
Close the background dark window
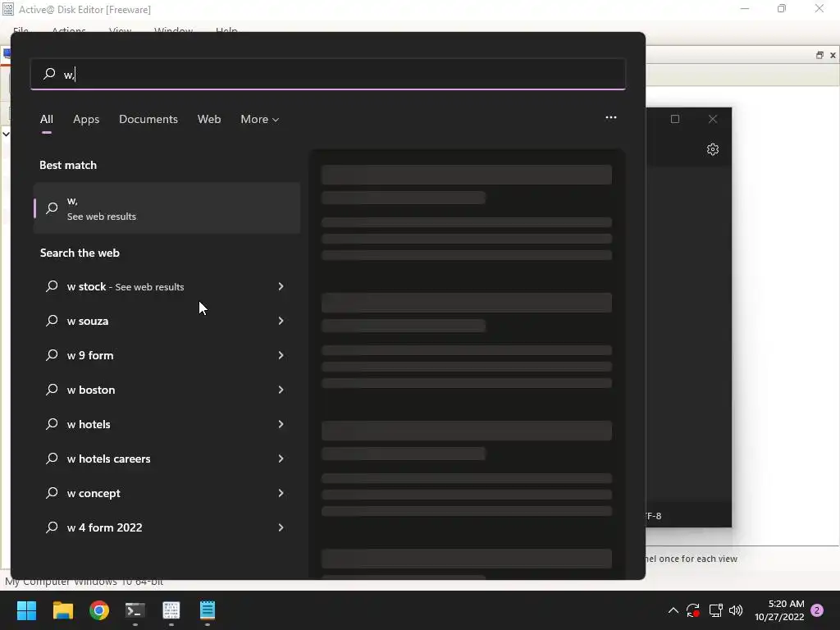click(x=713, y=119)
